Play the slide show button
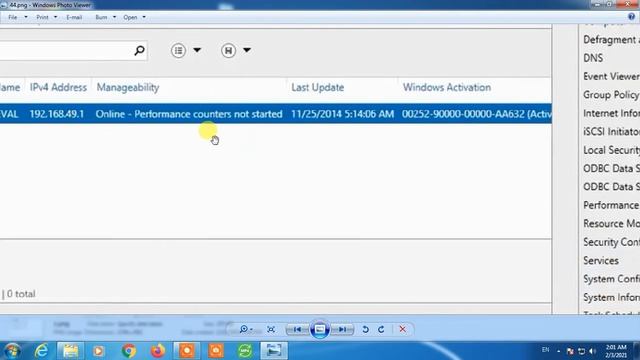Screen dimensions: 640x360 [320, 329]
